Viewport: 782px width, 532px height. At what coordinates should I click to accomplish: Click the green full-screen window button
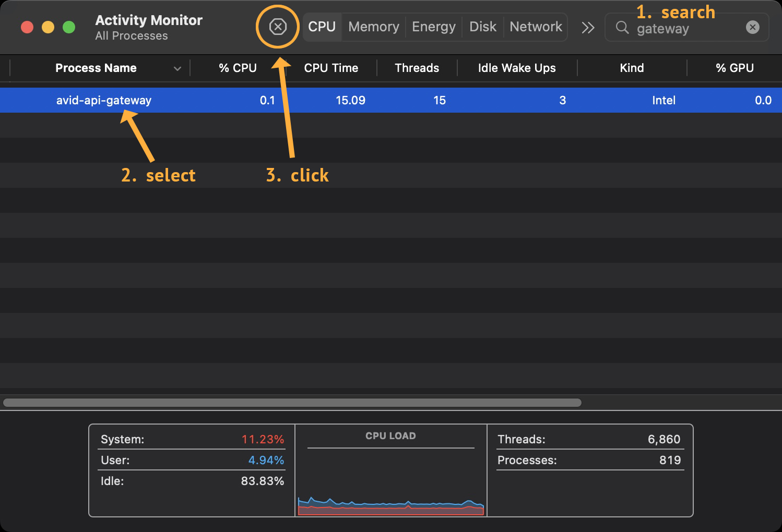[69, 27]
